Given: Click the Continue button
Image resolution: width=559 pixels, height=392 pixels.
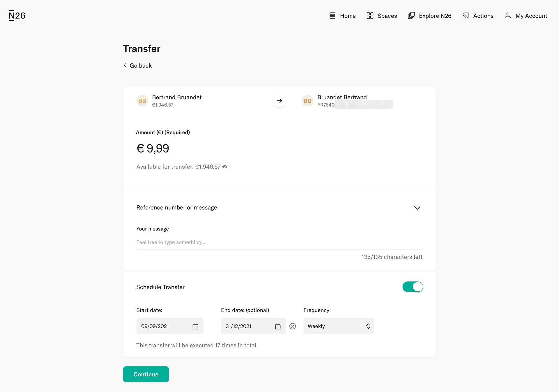Looking at the screenshot, I should [146, 374].
